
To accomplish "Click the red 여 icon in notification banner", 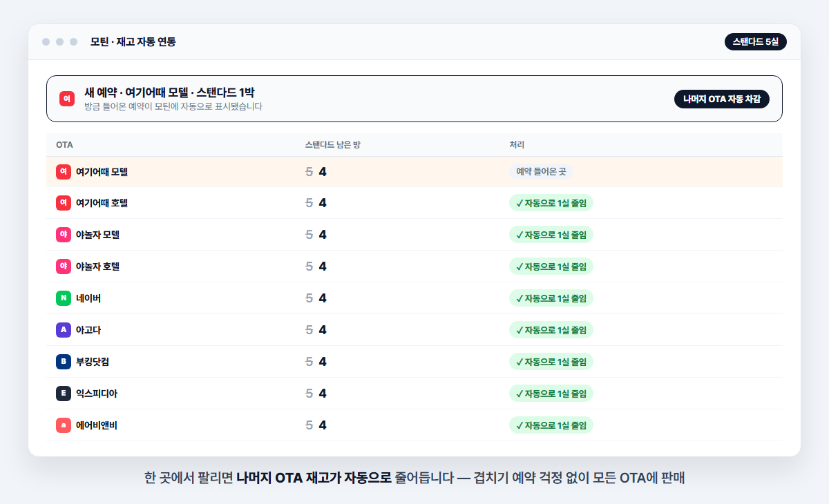I will click(67, 99).
